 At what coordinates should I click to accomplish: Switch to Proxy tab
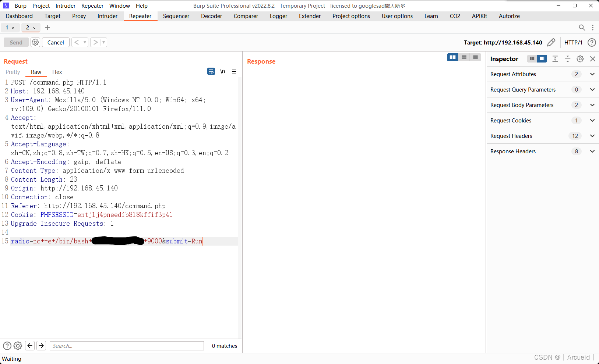79,16
